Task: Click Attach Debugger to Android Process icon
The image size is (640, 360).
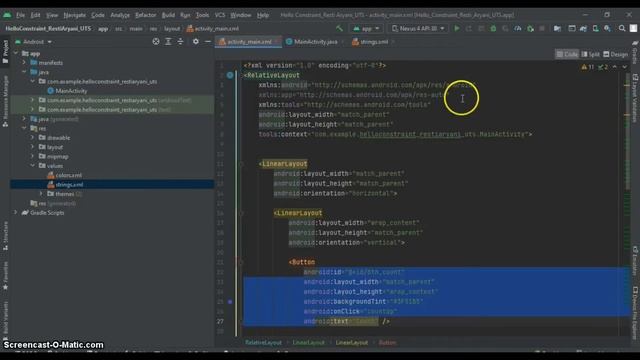Action: (x=530, y=29)
